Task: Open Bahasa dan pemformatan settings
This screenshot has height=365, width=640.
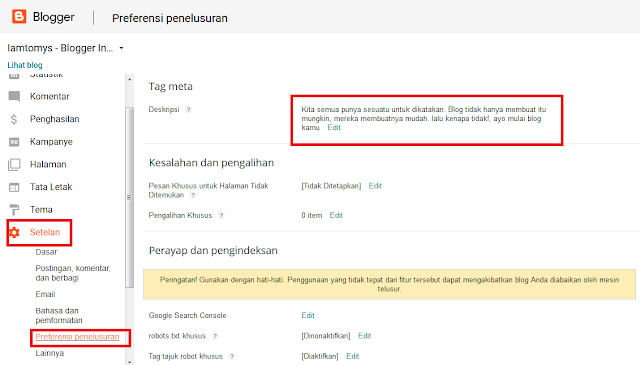Action: pos(59,316)
